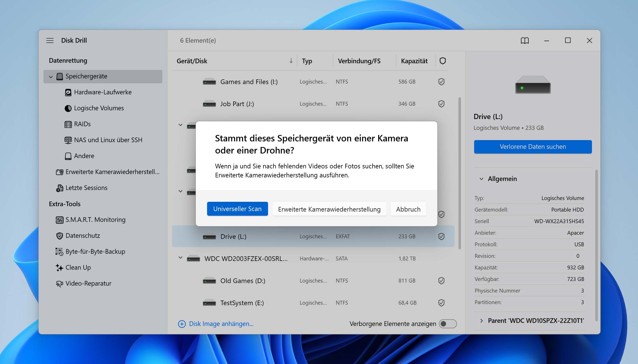
Task: Choose Erweiterte Kamerawiederherstellung button in dialog
Action: tap(329, 209)
